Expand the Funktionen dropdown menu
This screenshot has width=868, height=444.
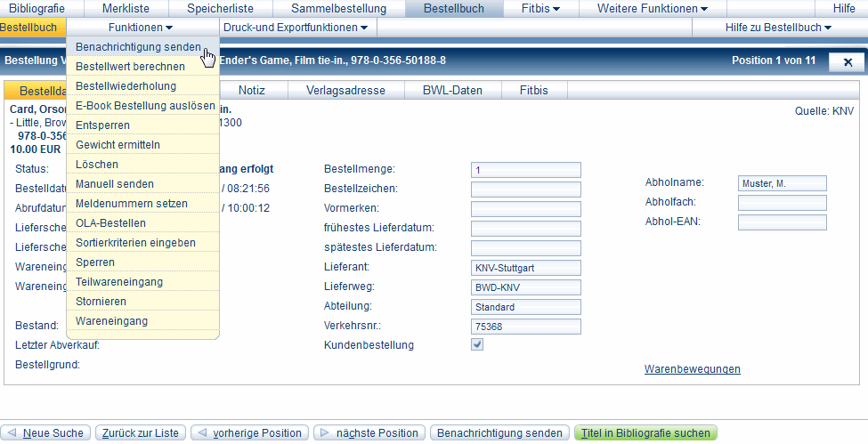[x=141, y=28]
